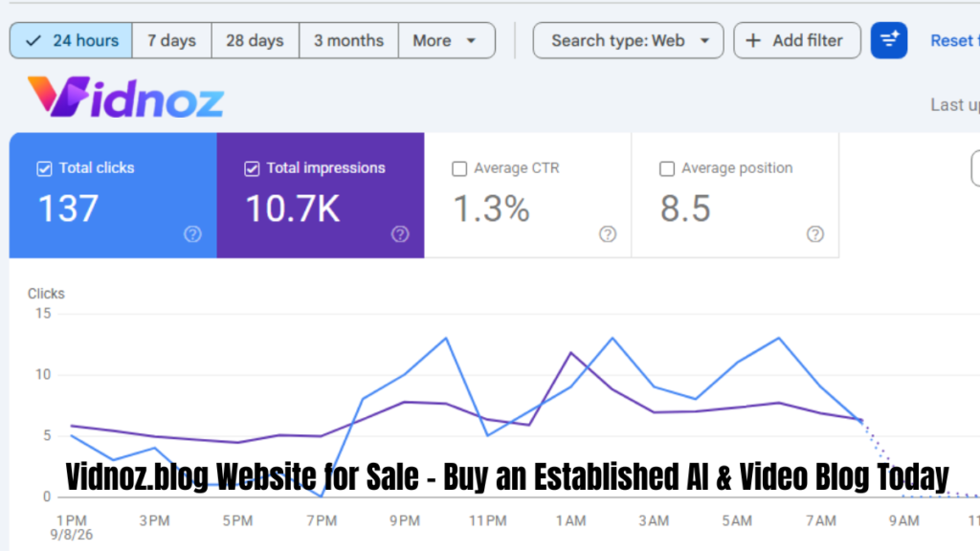Open help icon on Total clicks card
Viewport: 980px width, 551px height.
(192, 234)
